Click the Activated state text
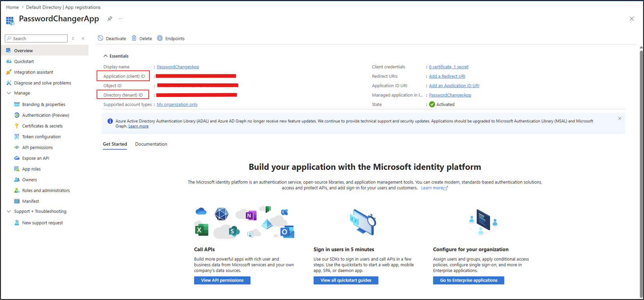 (445, 105)
